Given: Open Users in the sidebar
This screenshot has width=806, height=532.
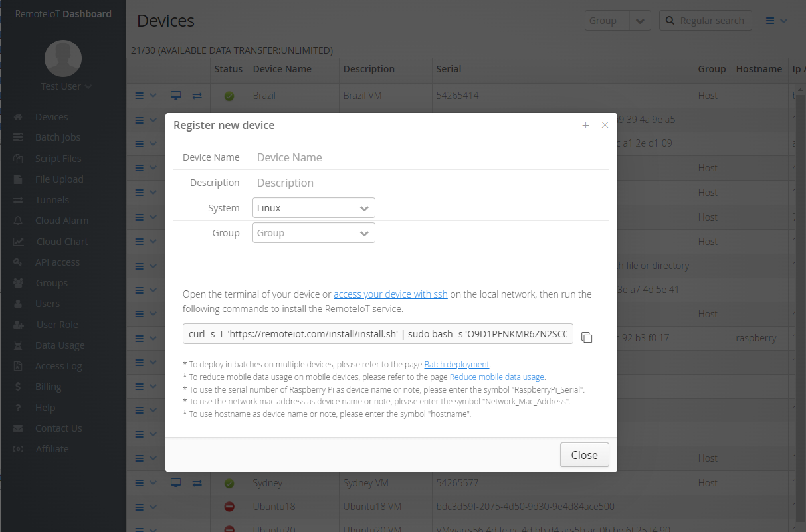Looking at the screenshot, I should 47,304.
